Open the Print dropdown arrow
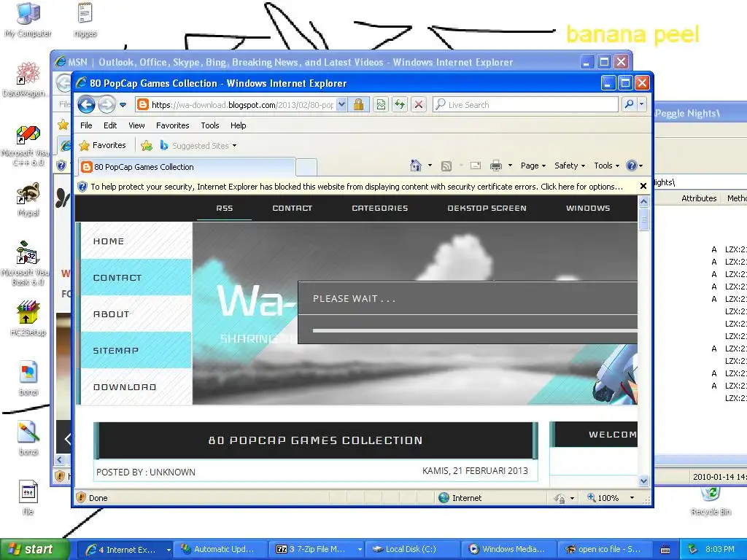The width and height of the screenshot is (747, 560). (x=510, y=166)
